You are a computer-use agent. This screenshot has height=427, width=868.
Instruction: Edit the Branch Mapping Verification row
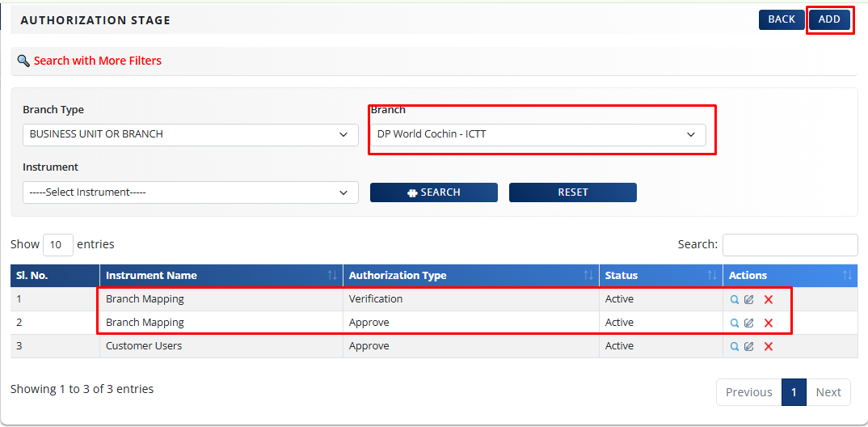pyautogui.click(x=749, y=299)
